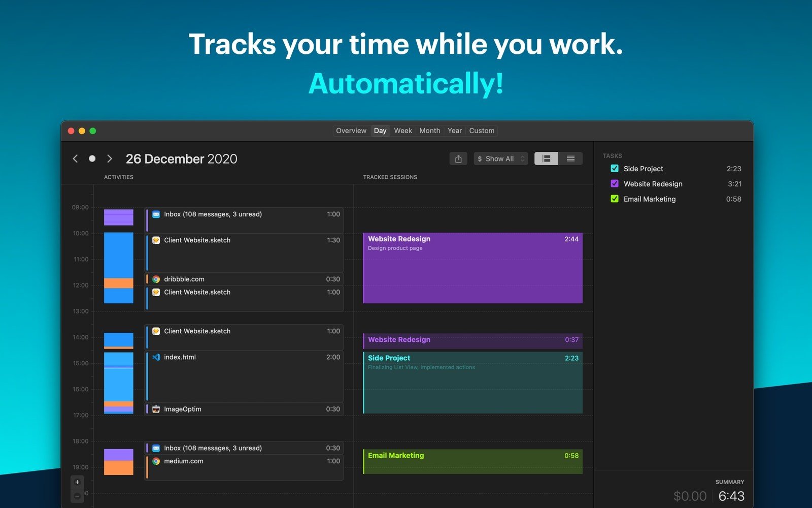Screen dimensions: 812x508
Task: Toggle the Website Redesign task checkbox
Action: [x=615, y=184]
